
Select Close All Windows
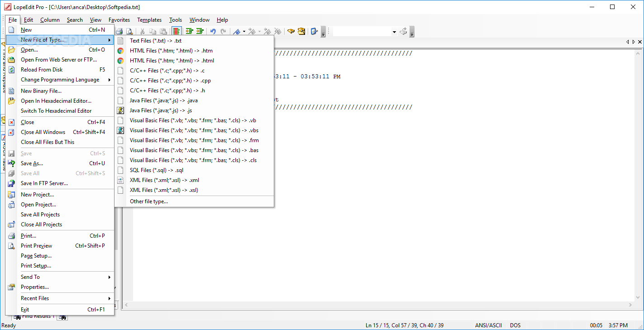point(60,132)
